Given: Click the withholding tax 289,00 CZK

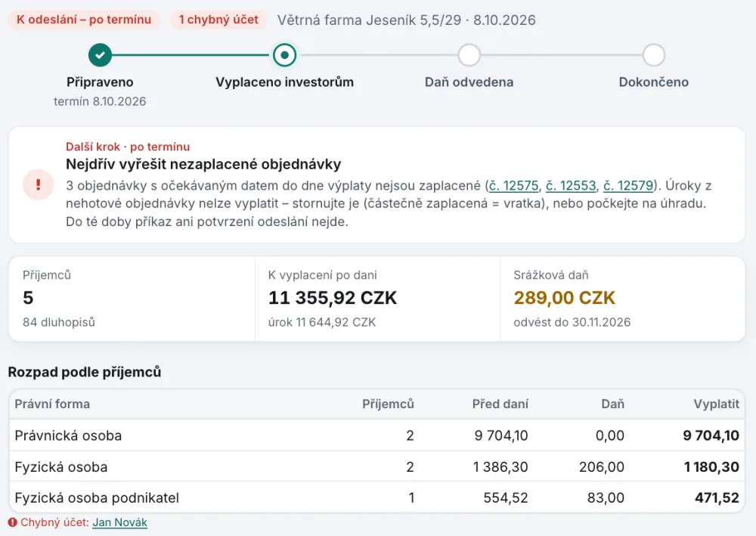Looking at the screenshot, I should (x=565, y=298).
